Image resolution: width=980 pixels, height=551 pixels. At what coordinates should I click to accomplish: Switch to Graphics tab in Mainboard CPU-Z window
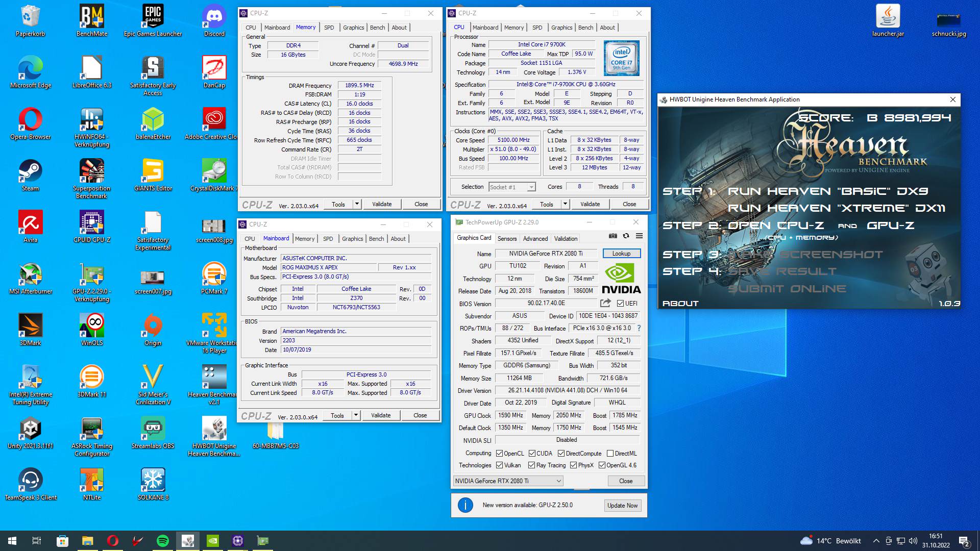[353, 239]
